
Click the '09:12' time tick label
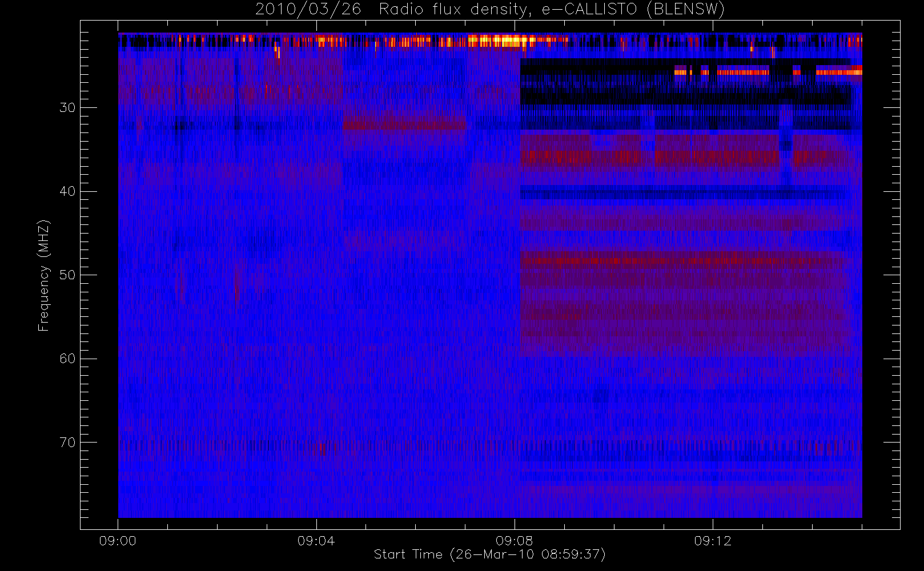(713, 541)
